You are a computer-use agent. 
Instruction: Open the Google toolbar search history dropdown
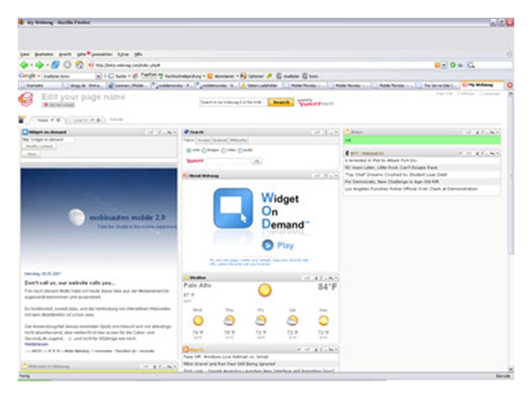(99, 76)
